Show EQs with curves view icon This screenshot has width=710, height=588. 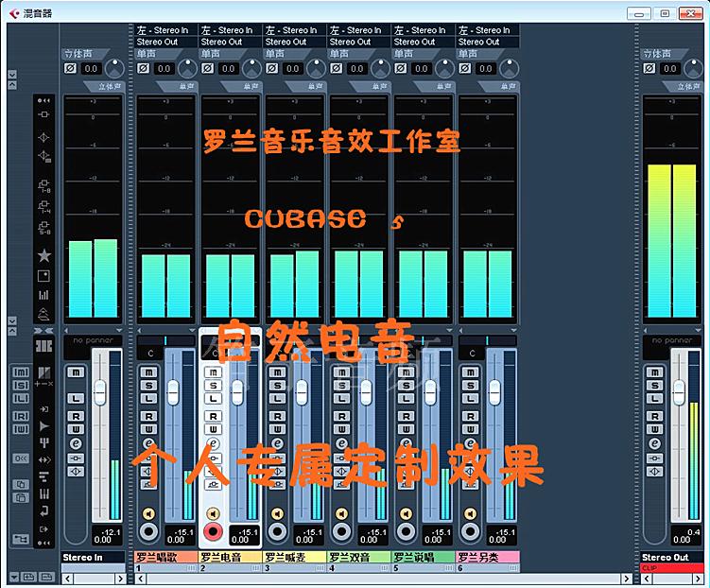[x=43, y=157]
